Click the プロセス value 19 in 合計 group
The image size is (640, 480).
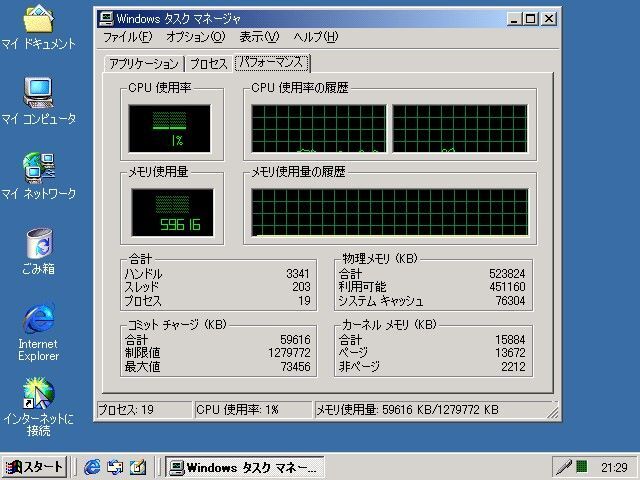[x=304, y=301]
